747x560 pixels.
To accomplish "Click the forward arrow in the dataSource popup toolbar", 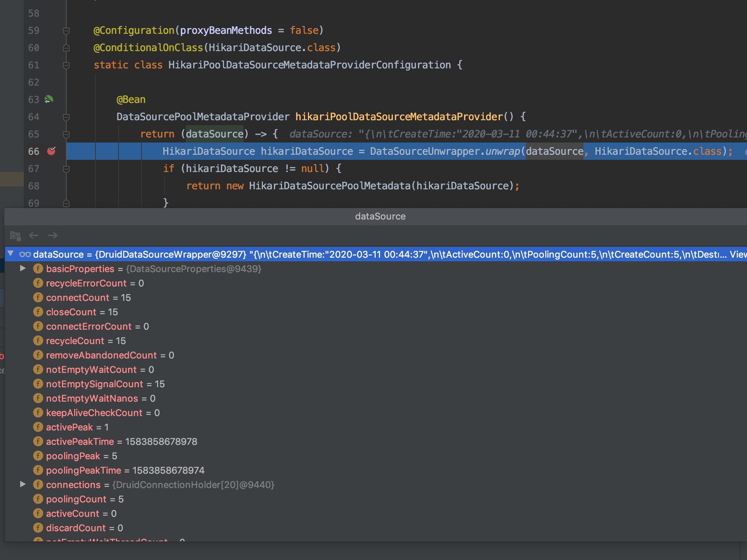I will coord(53,235).
